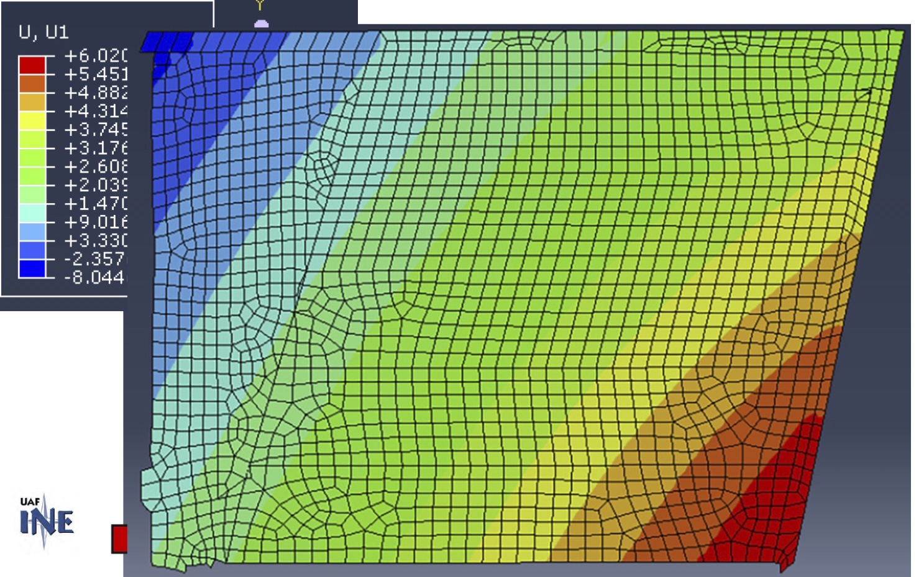Click the small arrow near the mesh's top-right corner

(x=866, y=93)
